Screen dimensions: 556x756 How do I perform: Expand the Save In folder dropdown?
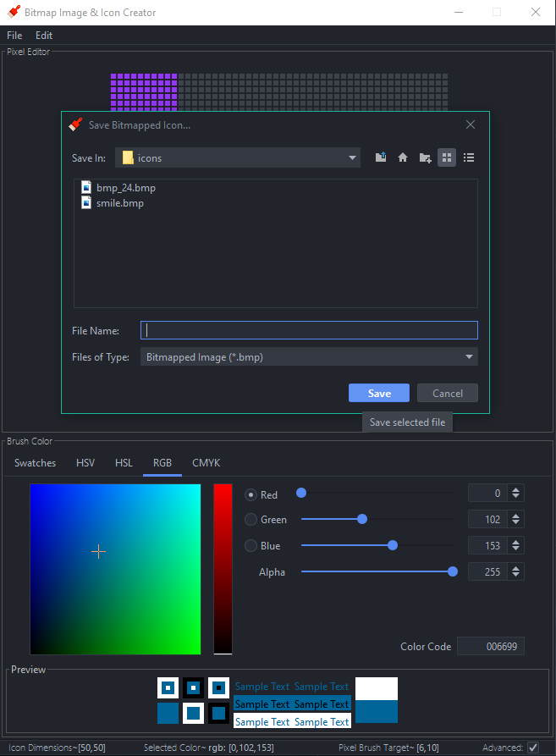point(353,157)
